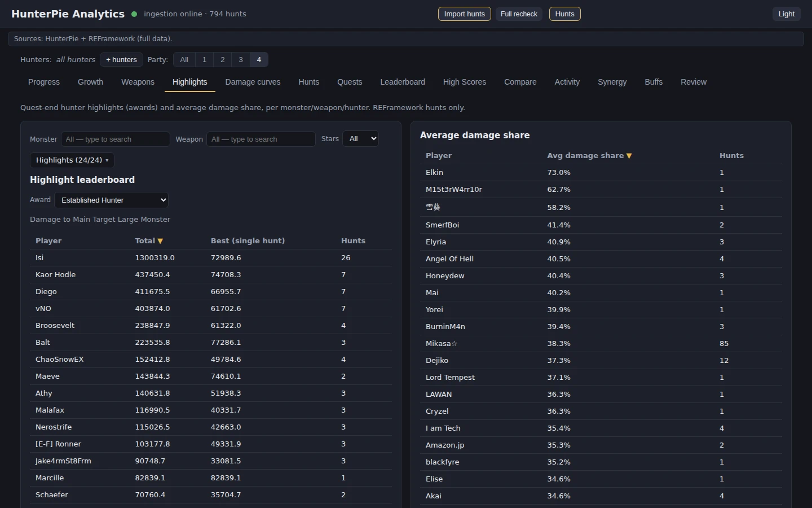Click the Hunts button in header
This screenshot has height=508, width=812.
564,14
